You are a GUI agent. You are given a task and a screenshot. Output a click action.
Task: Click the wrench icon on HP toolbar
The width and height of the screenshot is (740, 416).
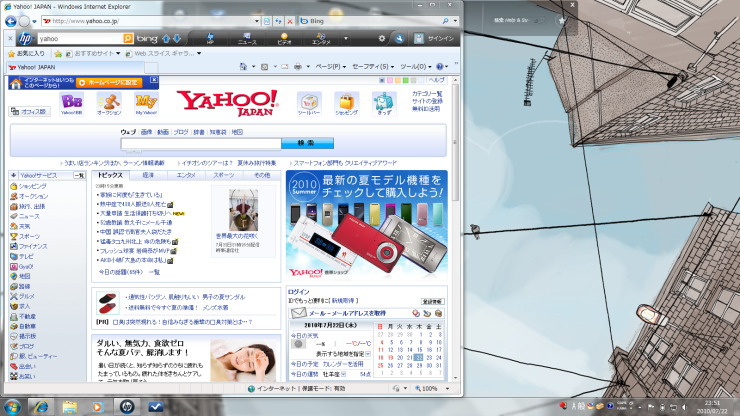(x=399, y=39)
